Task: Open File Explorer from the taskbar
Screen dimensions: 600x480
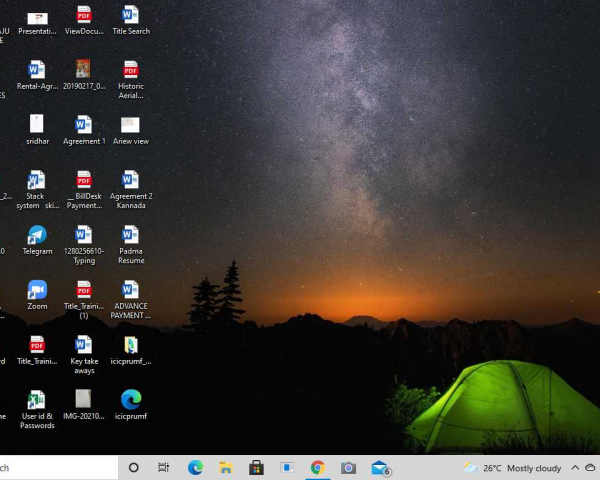Action: 226,467
